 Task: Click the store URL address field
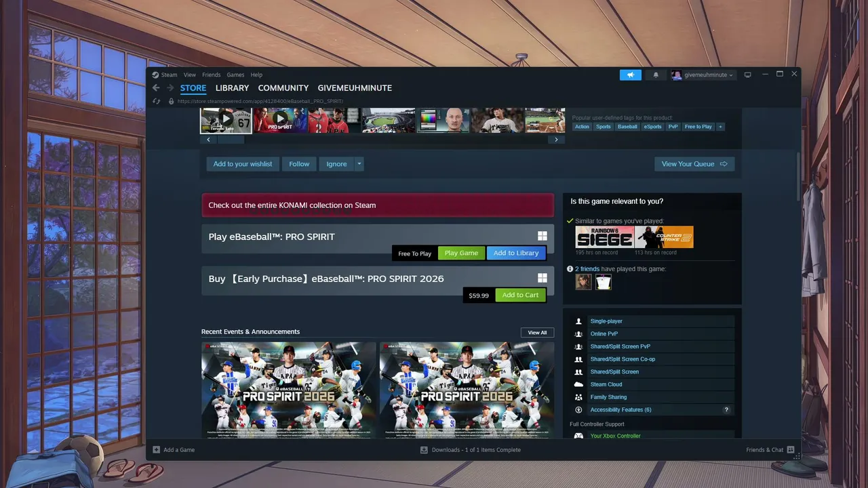tap(260, 101)
